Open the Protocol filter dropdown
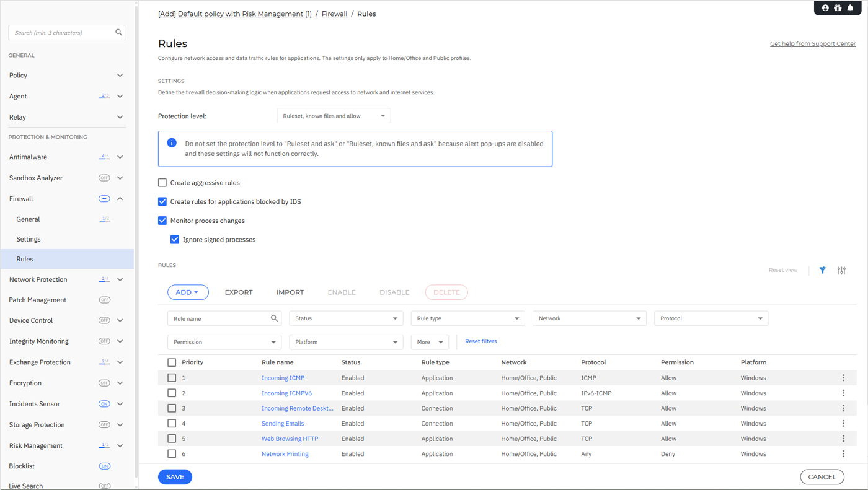This screenshot has height=490, width=868. click(711, 318)
